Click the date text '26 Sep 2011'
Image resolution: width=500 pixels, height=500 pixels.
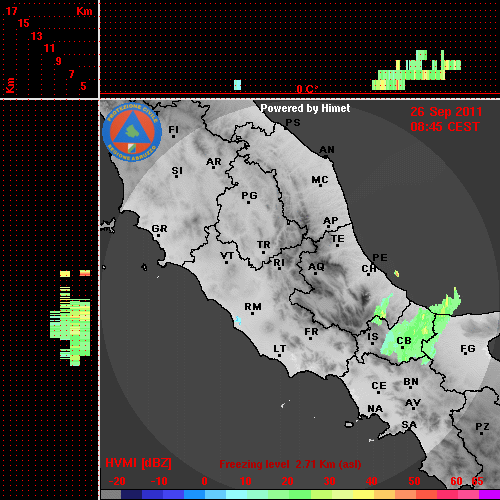click(x=446, y=112)
